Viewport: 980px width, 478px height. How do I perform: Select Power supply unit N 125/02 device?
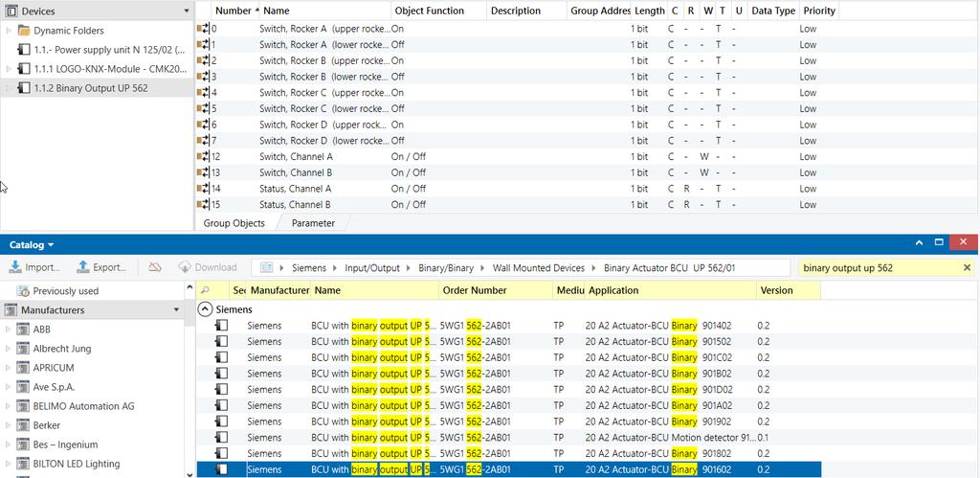coord(109,50)
